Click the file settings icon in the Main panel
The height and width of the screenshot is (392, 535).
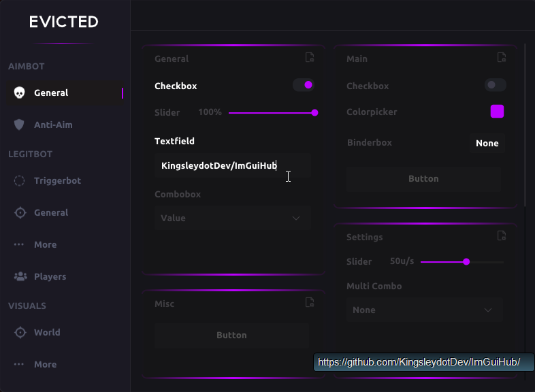[502, 58]
